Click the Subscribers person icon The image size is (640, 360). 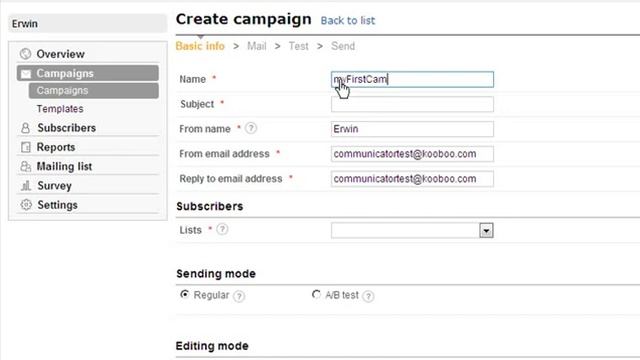[25, 128]
